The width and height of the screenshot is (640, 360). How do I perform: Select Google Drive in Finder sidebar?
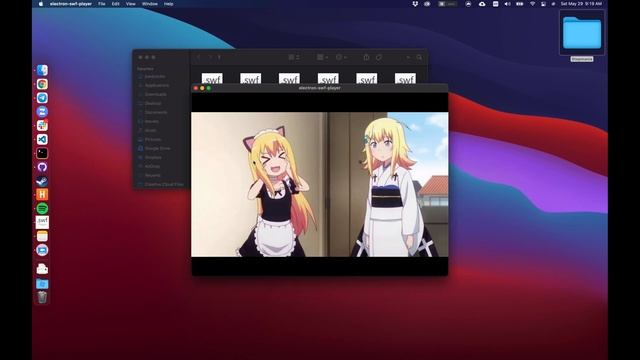pos(157,148)
